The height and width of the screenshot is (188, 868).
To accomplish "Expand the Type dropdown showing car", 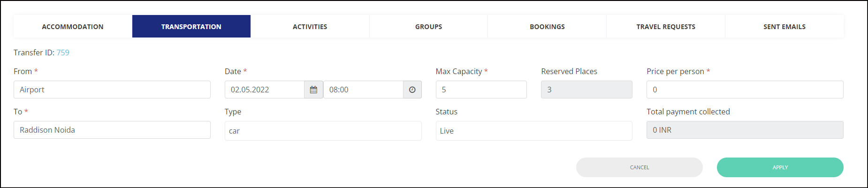I will [323, 131].
